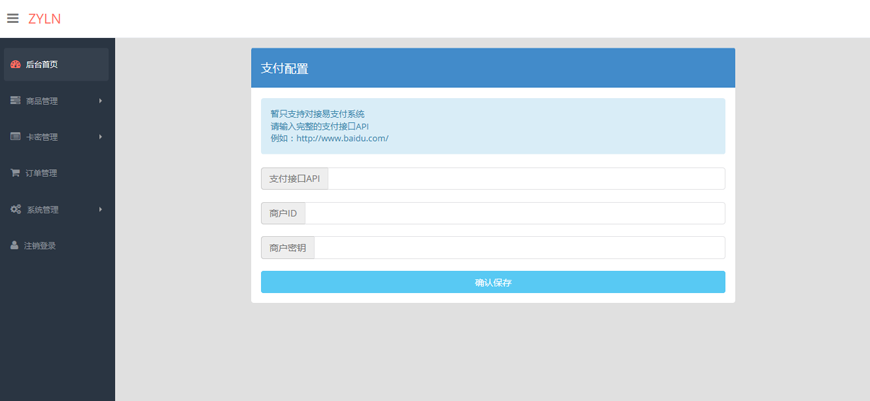Focus the 商户密钥 input field

(x=519, y=247)
